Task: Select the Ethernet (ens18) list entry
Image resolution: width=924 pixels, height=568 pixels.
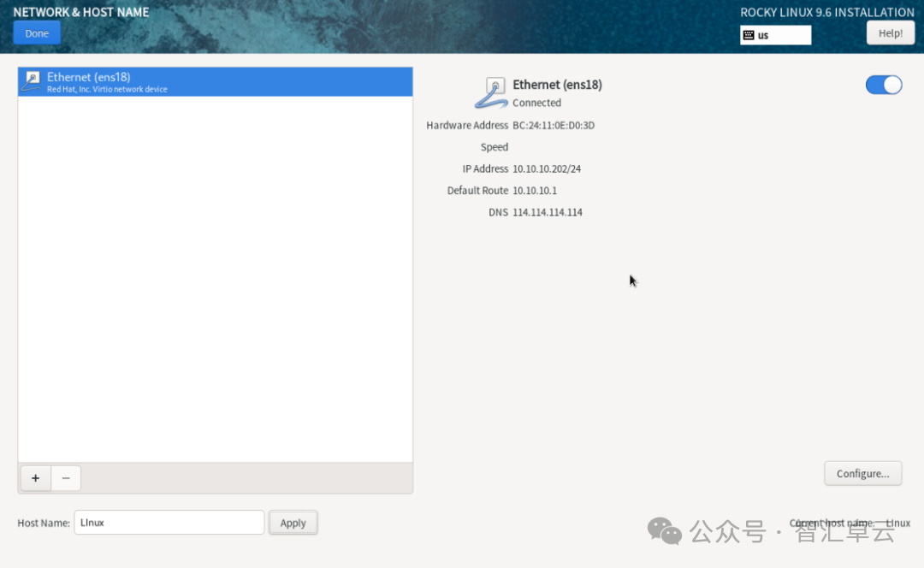Action: tap(214, 82)
